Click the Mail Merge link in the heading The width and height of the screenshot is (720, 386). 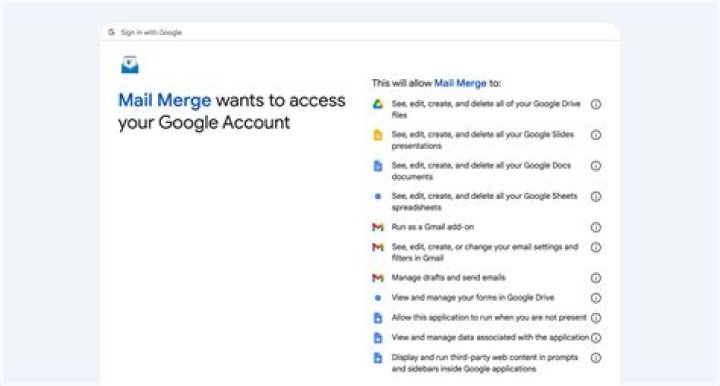[x=164, y=100]
